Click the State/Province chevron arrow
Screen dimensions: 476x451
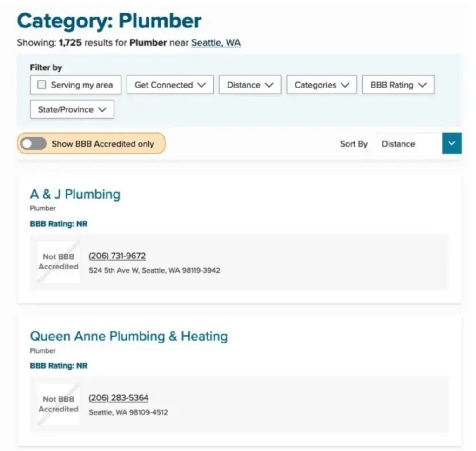tap(102, 110)
